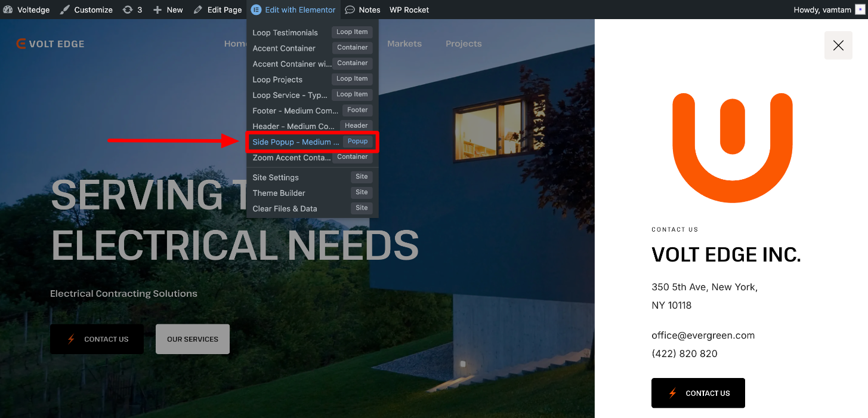Open the Voltedge site dashboard menu
The width and height of the screenshot is (868, 418).
pos(26,10)
